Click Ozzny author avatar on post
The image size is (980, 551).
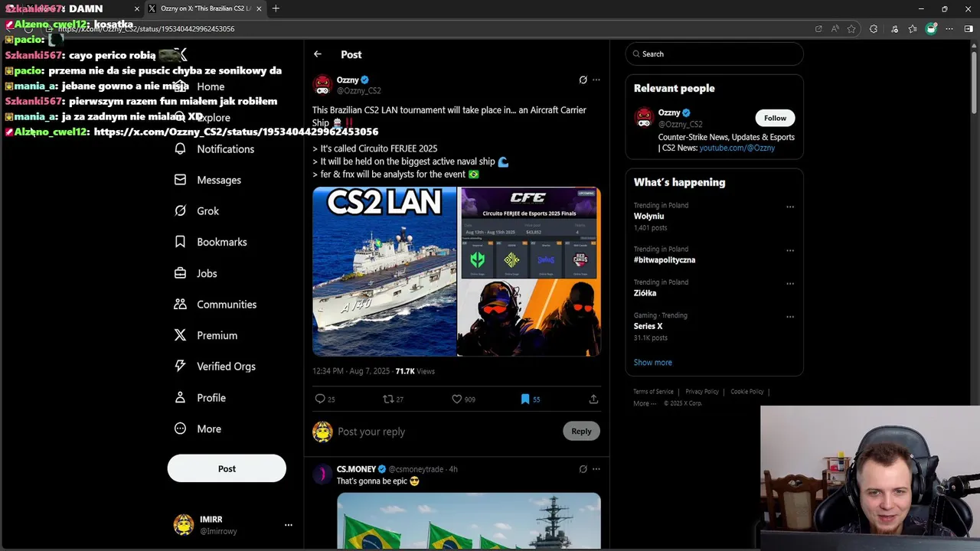(x=322, y=84)
